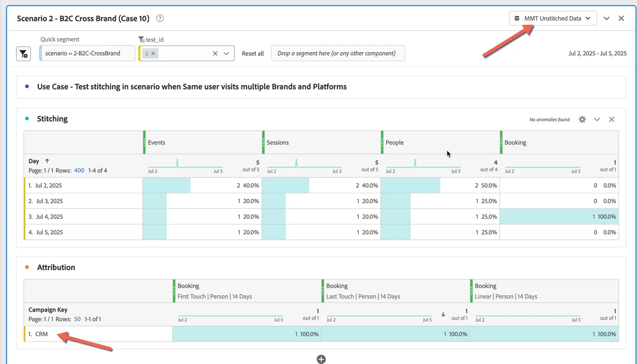The width and height of the screenshot is (637, 364).
Task: Collapse the Stitching visualization chevron
Action: 597,119
